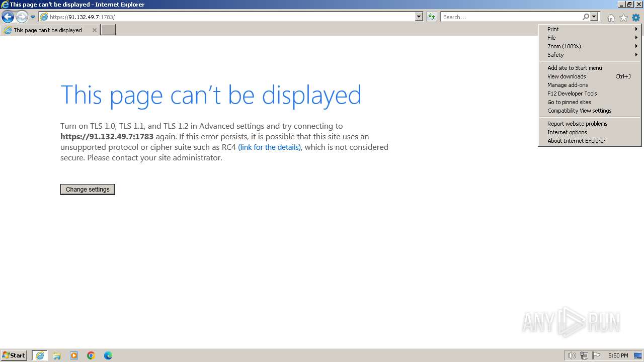Screen dimensions: 644x362
Task: Click the volume speaker tray icon
Action: 572,355
